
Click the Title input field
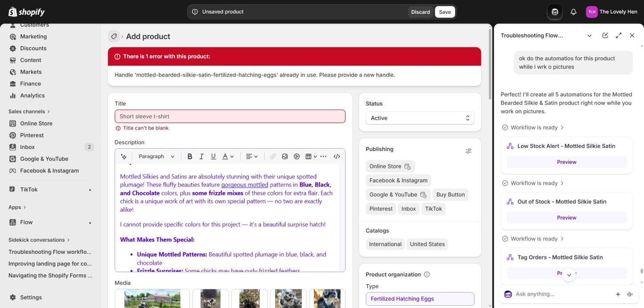230,116
